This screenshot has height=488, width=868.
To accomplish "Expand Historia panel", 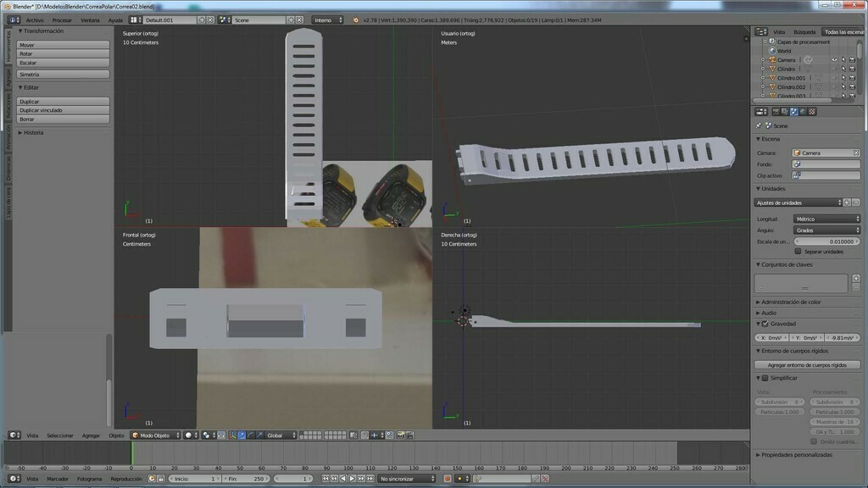I will pyautogui.click(x=31, y=133).
